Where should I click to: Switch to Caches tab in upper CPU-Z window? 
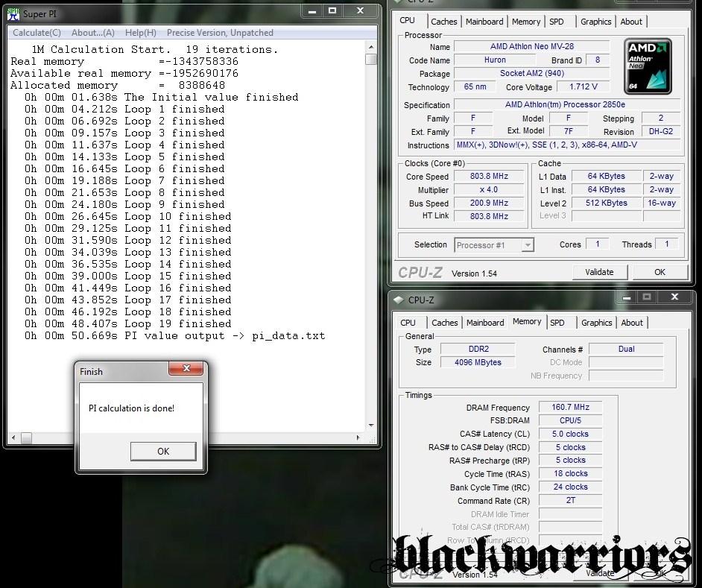coord(443,22)
